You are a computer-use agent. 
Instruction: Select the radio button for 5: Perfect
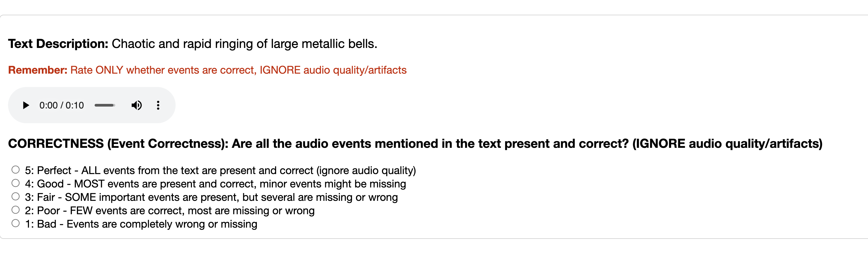click(16, 170)
